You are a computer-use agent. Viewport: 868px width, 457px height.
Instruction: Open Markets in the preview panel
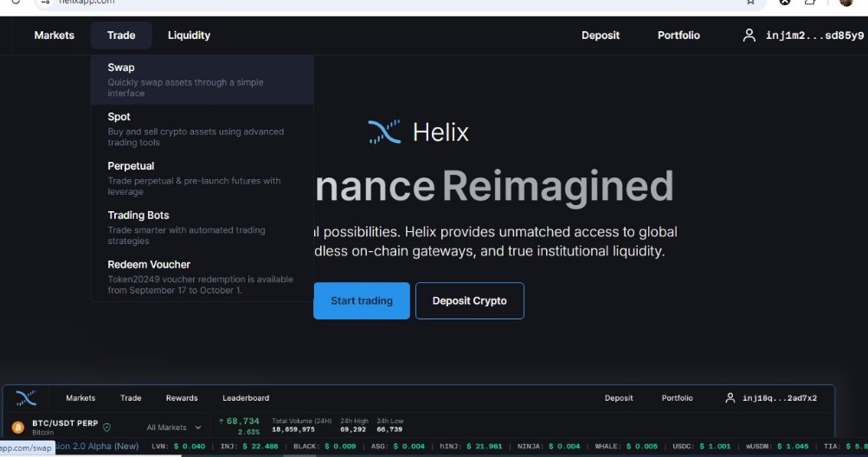pyautogui.click(x=80, y=398)
